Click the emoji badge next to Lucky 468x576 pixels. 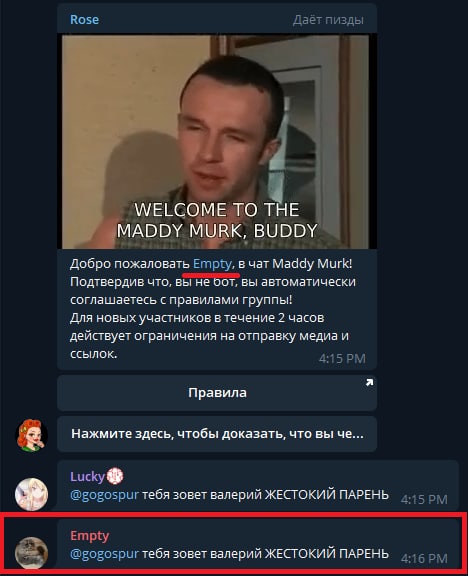pyautogui.click(x=115, y=476)
